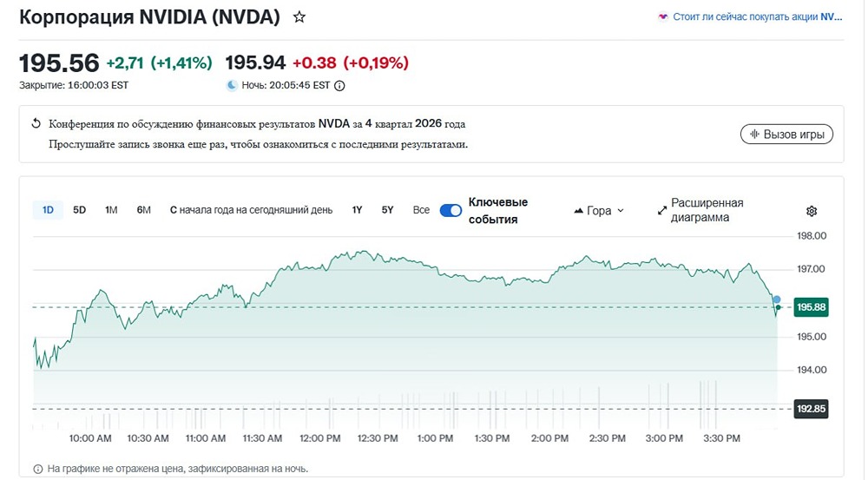The width and height of the screenshot is (868, 480).
Task: Open the Гора chart type dropdown
Action: coord(600,211)
